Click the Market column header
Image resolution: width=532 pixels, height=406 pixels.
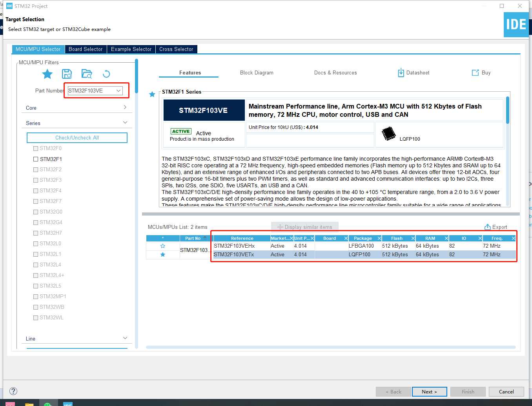tap(282, 238)
